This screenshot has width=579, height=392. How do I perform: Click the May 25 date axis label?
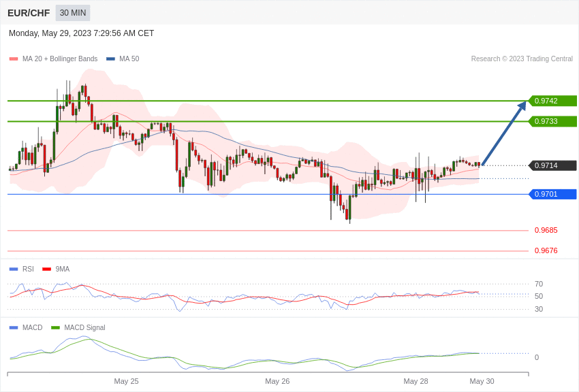pyautogui.click(x=126, y=381)
